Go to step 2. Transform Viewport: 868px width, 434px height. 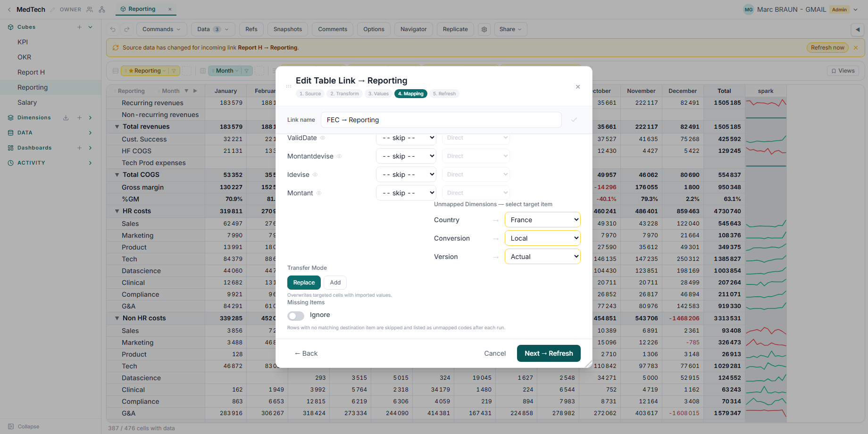(344, 94)
